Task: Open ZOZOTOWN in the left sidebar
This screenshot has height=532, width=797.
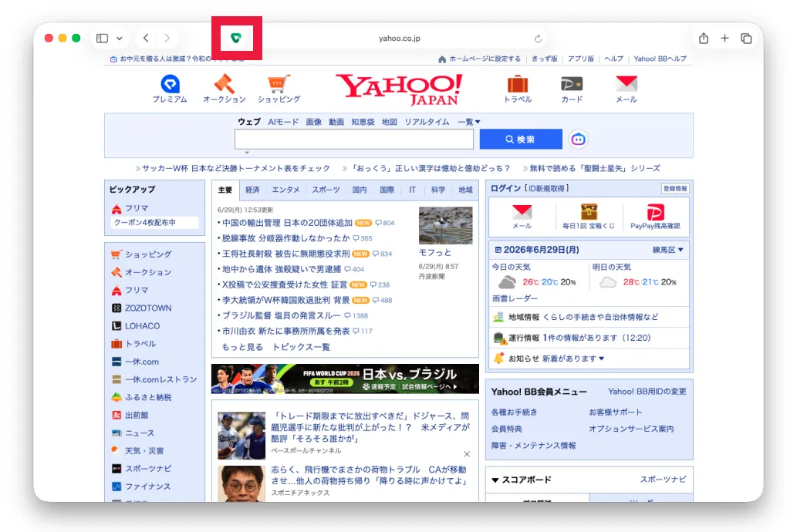Action: pyautogui.click(x=148, y=308)
